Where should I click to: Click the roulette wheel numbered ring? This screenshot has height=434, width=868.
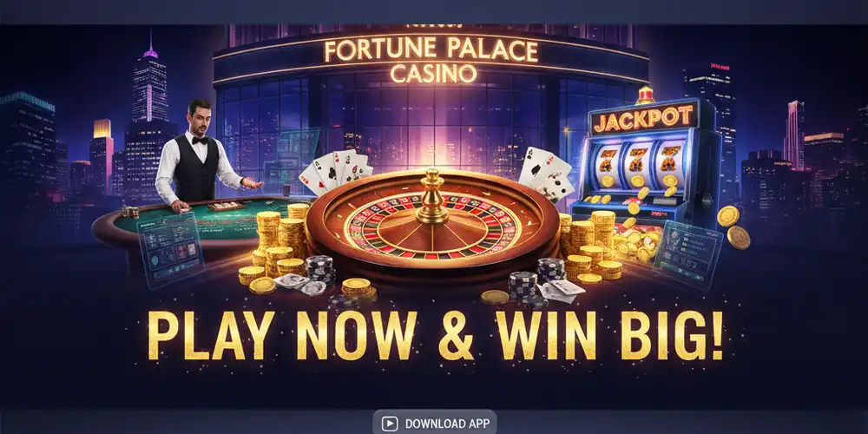click(x=432, y=227)
